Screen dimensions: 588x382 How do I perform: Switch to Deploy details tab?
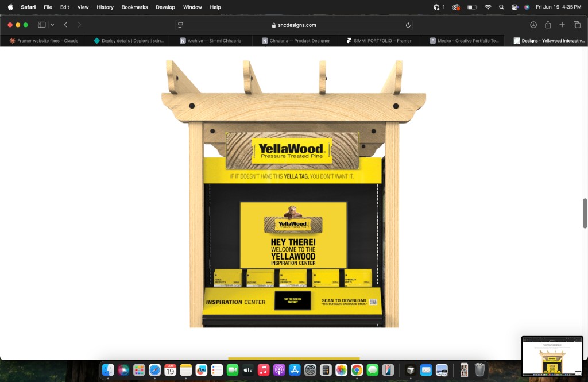click(126, 41)
